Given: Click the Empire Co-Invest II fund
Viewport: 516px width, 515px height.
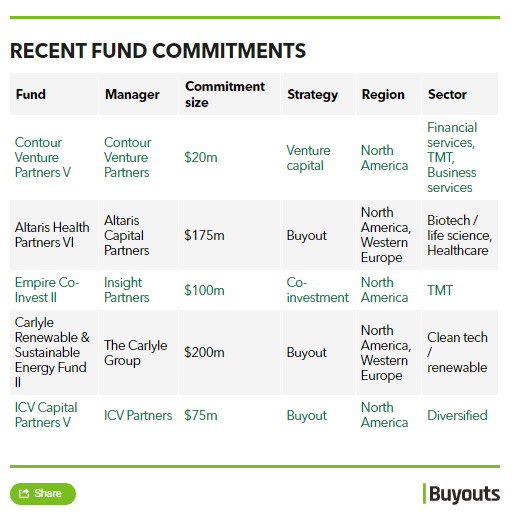Looking at the screenshot, I should [x=47, y=290].
